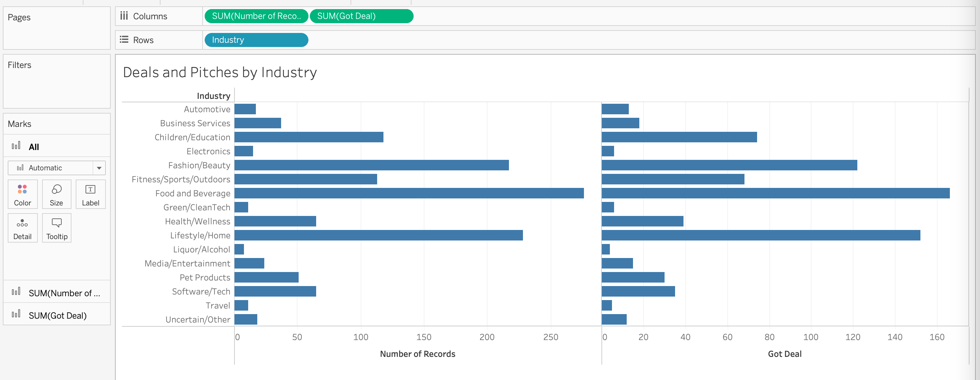
Task: Open the Color marks card
Action: (22, 194)
